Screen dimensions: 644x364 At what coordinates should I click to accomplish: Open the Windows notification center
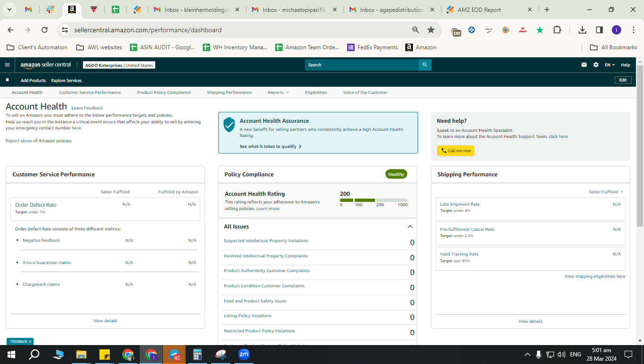click(x=628, y=354)
